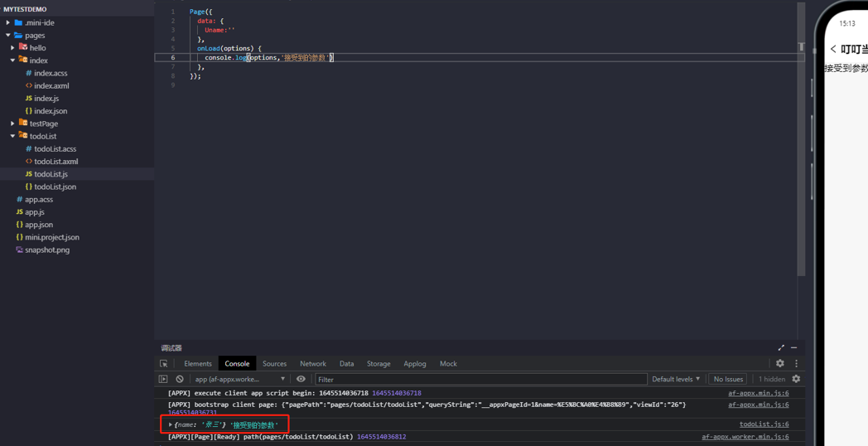Click the purple 1645514036812 timestamp

click(x=382, y=437)
